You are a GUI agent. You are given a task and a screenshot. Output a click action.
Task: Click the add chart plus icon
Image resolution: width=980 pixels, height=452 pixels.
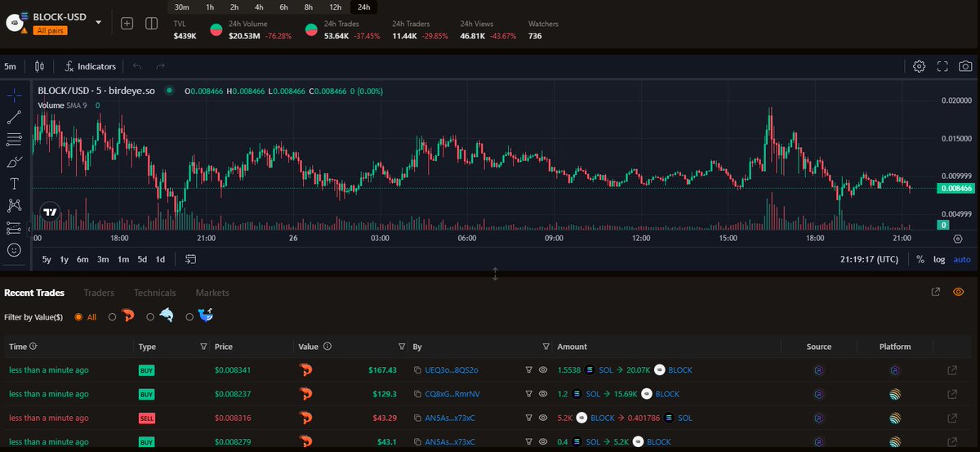[127, 23]
